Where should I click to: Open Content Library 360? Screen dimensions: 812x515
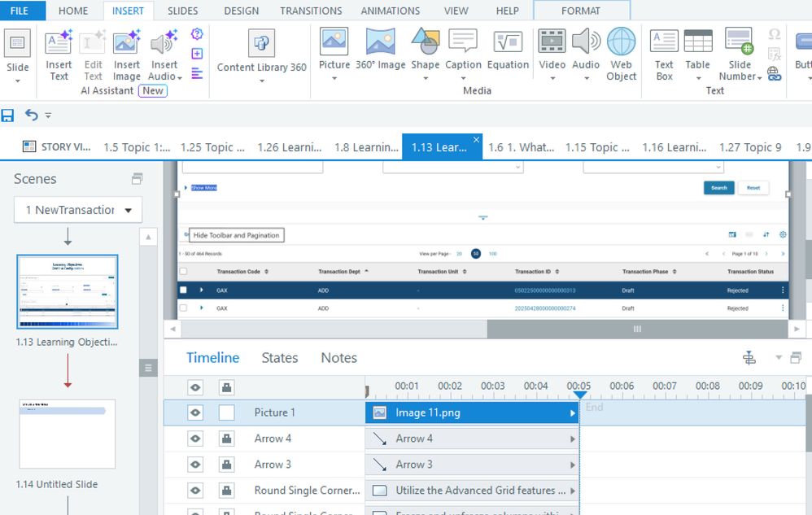tap(261, 51)
